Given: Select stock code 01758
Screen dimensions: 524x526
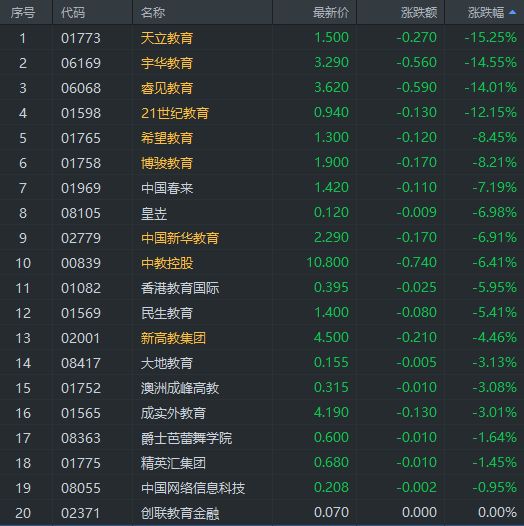Looking at the screenshot, I should tap(81, 163).
